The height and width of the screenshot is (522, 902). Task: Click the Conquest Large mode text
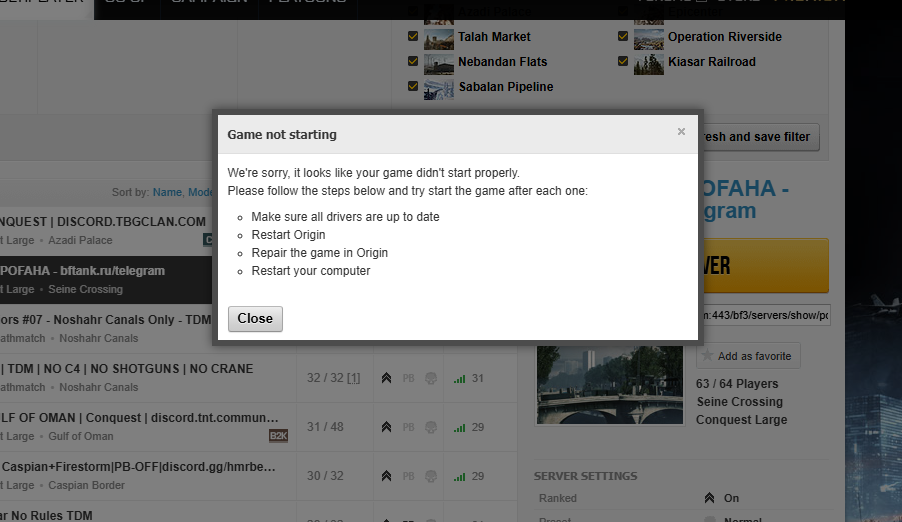click(x=742, y=420)
